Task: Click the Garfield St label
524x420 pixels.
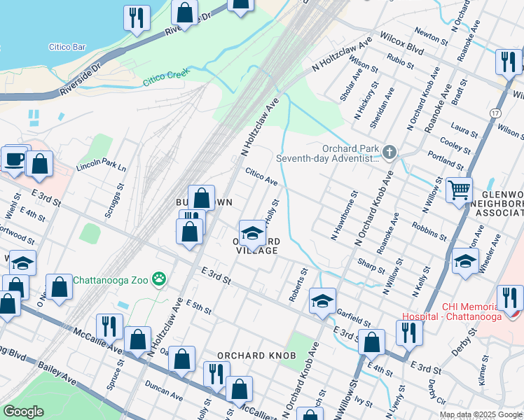Action: (x=354, y=318)
